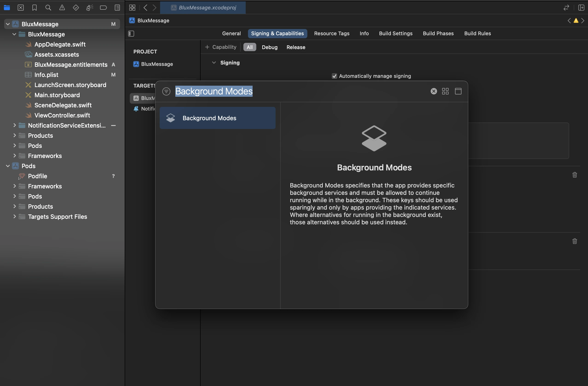Add editor on right split icon
The image size is (588, 386).
pos(581,8)
